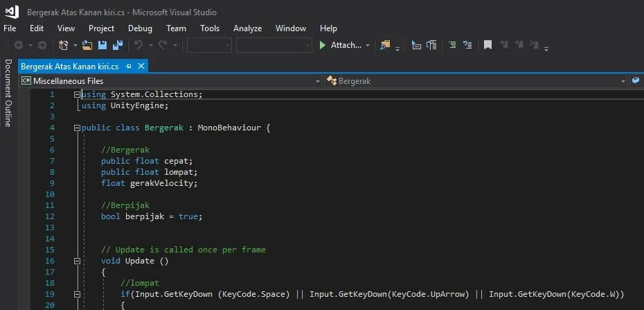
Task: Click the Undo icon
Action: 138,45
